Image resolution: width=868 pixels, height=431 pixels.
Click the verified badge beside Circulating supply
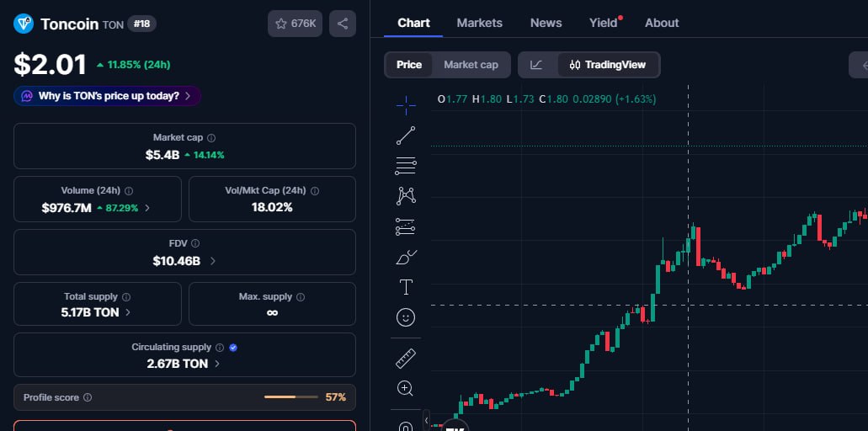click(x=233, y=348)
